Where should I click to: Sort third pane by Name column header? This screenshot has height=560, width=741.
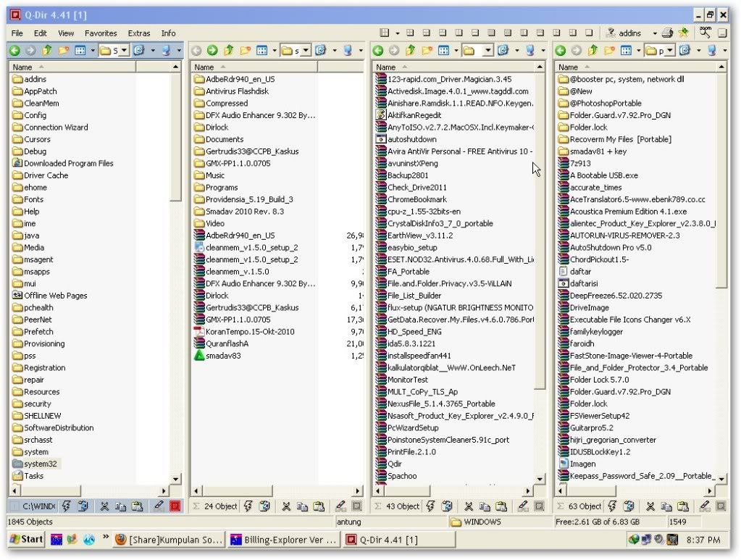coord(453,67)
